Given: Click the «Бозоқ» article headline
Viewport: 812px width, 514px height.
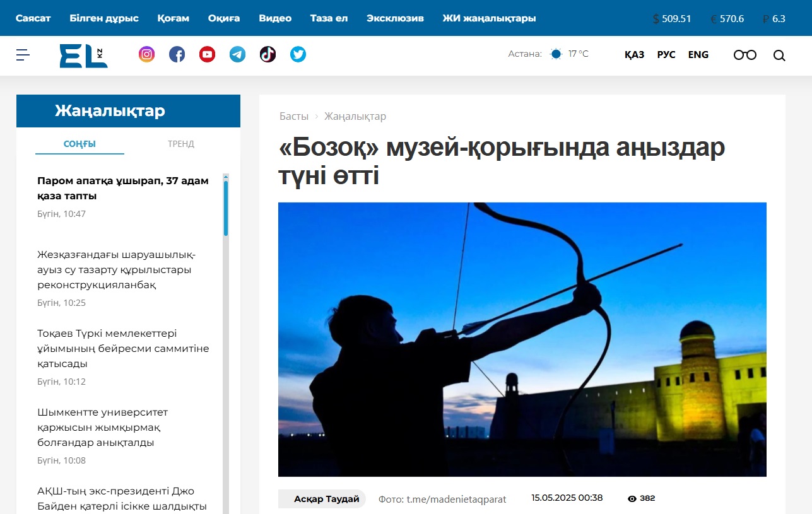Looking at the screenshot, I should pos(502,162).
